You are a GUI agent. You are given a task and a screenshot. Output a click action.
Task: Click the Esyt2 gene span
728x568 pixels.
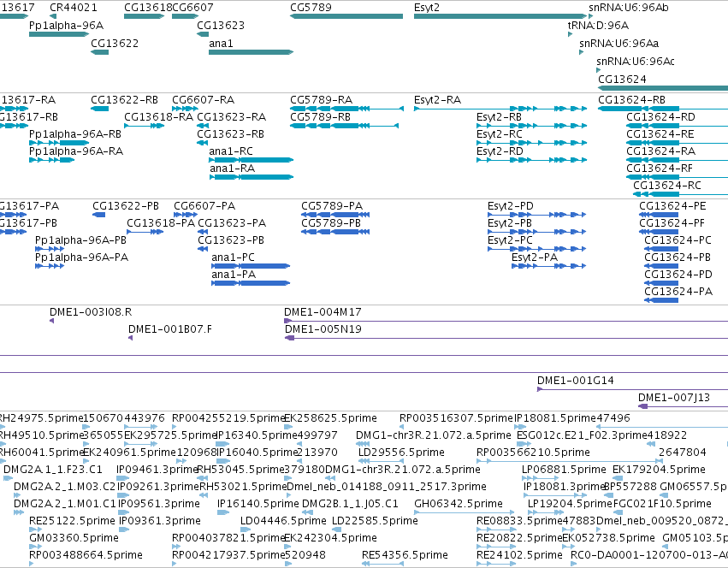[x=500, y=16]
